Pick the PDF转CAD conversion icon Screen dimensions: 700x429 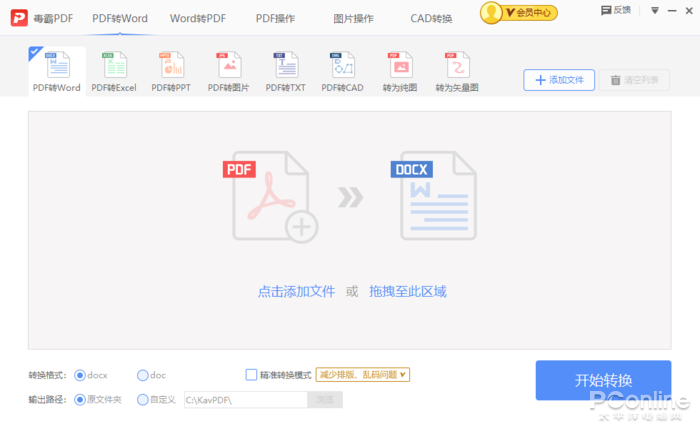343,65
